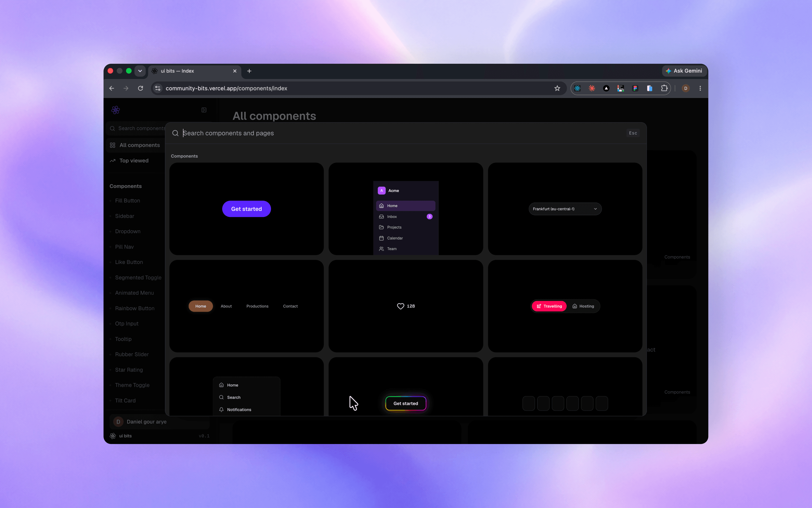812x508 pixels.
Task: Open Like Button in the sidebar list
Action: click(129, 262)
